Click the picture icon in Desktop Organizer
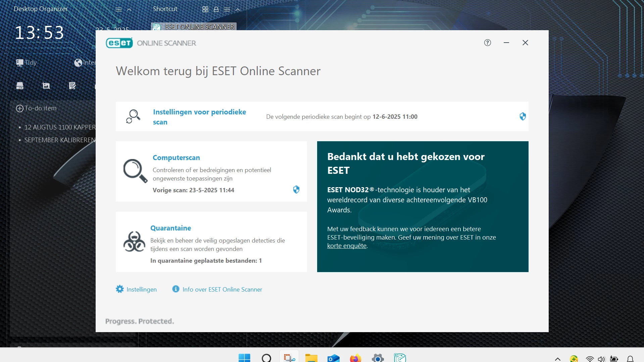 coord(46,86)
